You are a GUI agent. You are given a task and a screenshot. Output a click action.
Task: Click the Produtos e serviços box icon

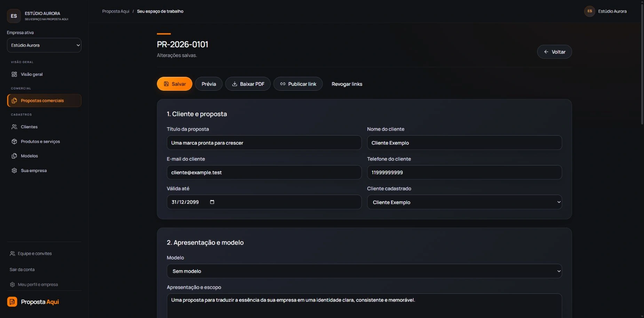(14, 141)
